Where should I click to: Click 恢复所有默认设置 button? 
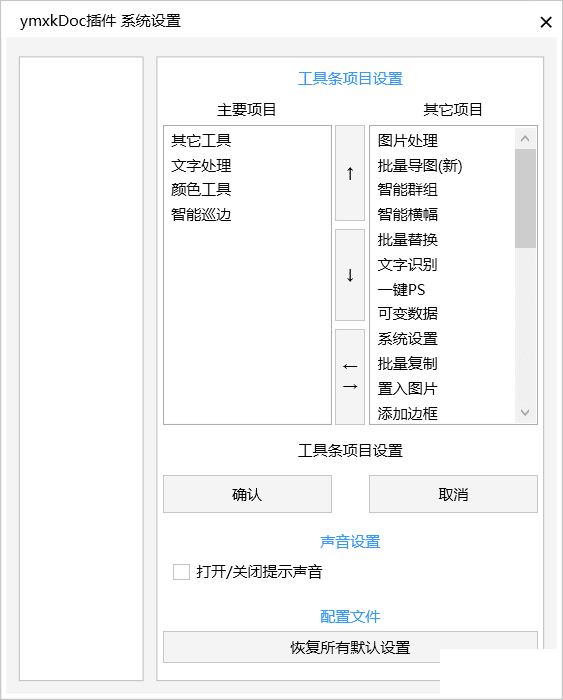click(x=350, y=647)
